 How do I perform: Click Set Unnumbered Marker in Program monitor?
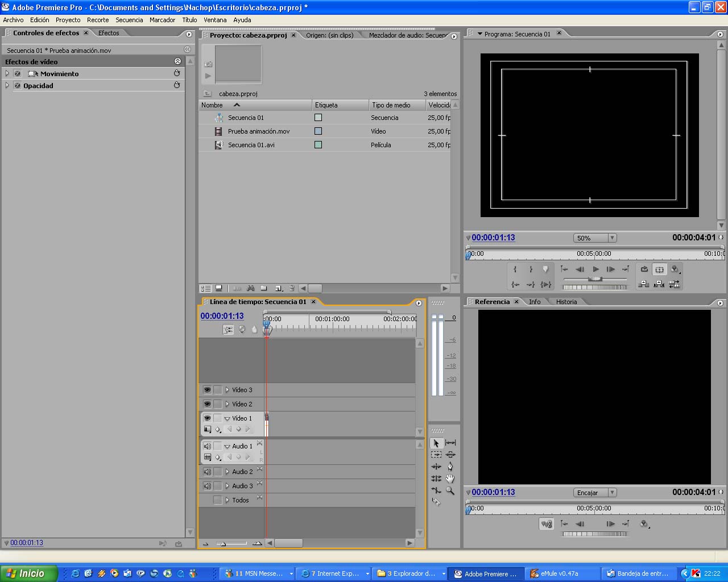click(545, 269)
